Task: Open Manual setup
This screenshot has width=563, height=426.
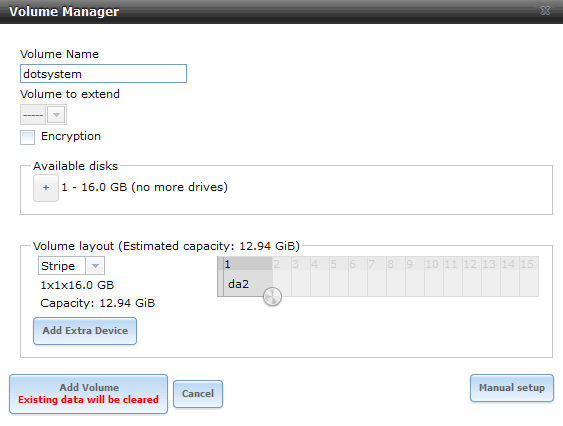Action: pyautogui.click(x=512, y=388)
